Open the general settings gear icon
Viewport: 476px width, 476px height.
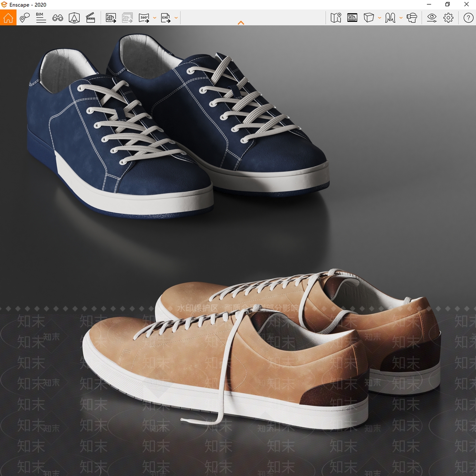[x=448, y=18]
